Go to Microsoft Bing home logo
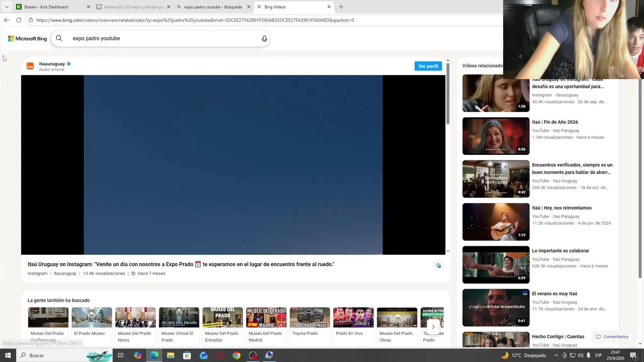This screenshot has height=362, width=644. [x=28, y=39]
